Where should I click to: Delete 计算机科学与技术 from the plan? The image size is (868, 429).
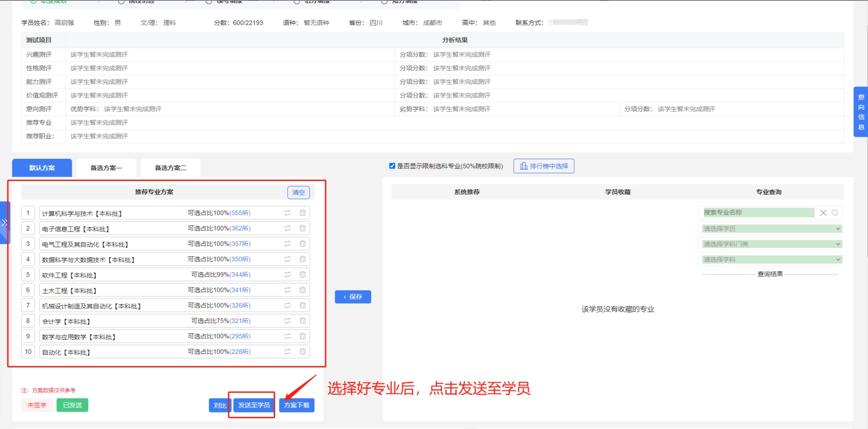[302, 213]
